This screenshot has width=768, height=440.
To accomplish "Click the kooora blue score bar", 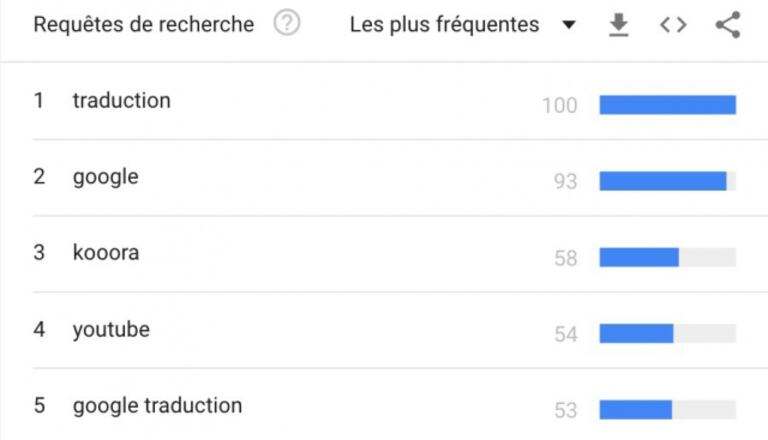I will click(x=639, y=257).
